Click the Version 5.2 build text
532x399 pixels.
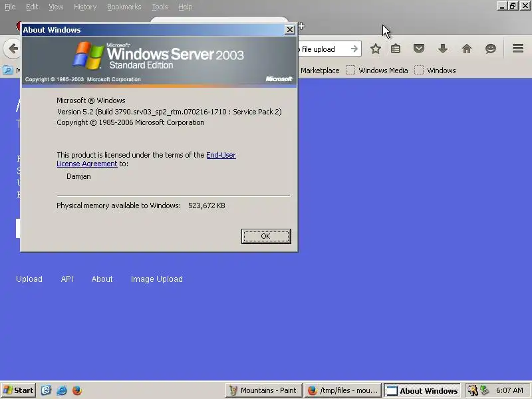click(x=170, y=112)
